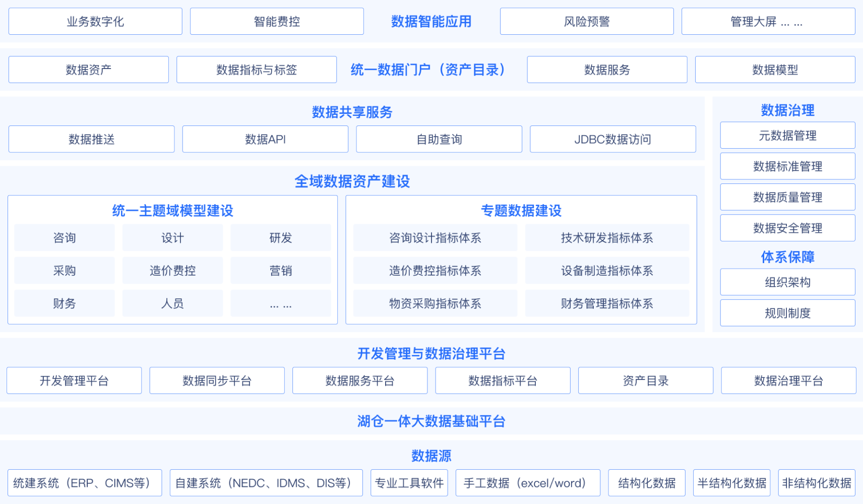This screenshot has width=863, height=504.
Task: Select 数据资产 in the data portal row
Action: pyautogui.click(x=88, y=70)
